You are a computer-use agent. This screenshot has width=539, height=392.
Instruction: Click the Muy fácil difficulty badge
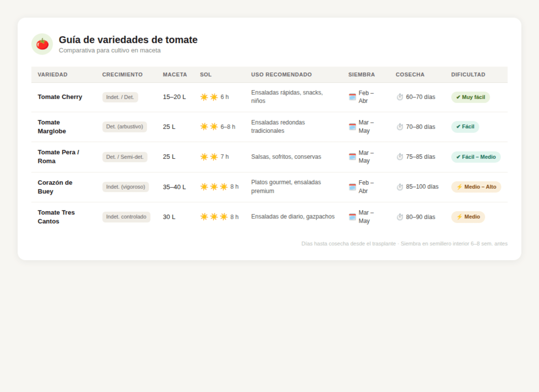pyautogui.click(x=471, y=97)
